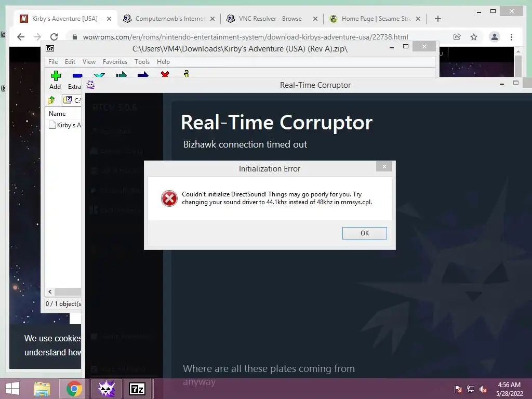Select the Kirby's A file in 7-Zip
Viewport: 532px width, 399px height.
[65, 125]
